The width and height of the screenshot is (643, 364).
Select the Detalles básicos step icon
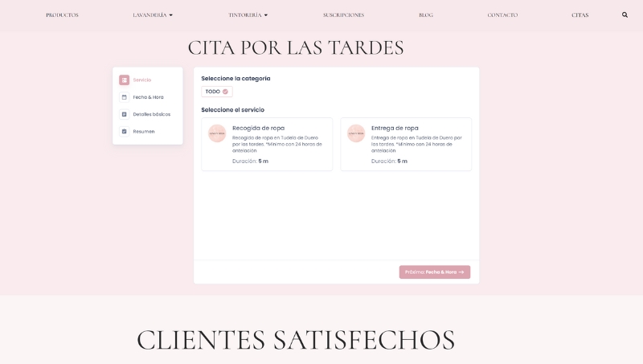point(125,114)
